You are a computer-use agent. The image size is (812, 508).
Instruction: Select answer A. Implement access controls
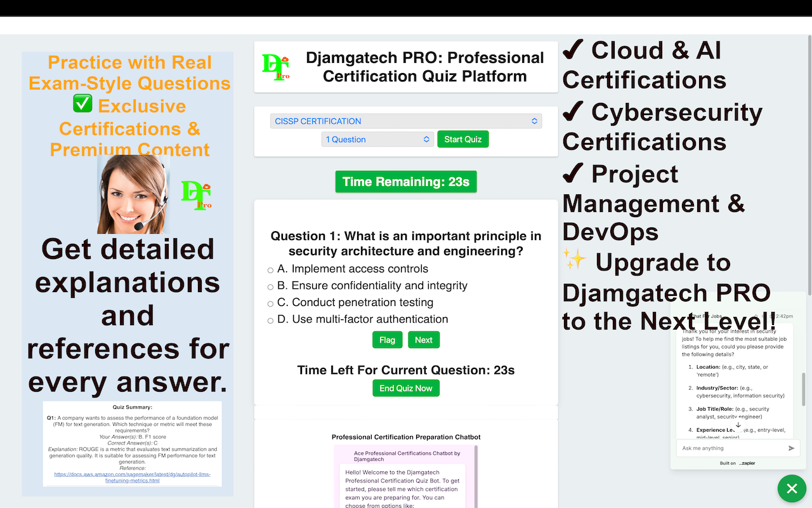[x=270, y=271]
